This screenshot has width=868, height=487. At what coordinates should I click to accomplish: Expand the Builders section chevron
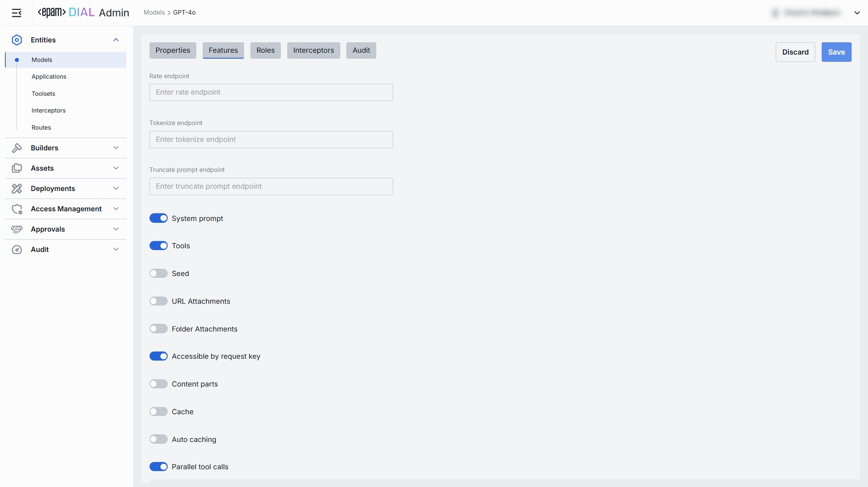click(116, 148)
